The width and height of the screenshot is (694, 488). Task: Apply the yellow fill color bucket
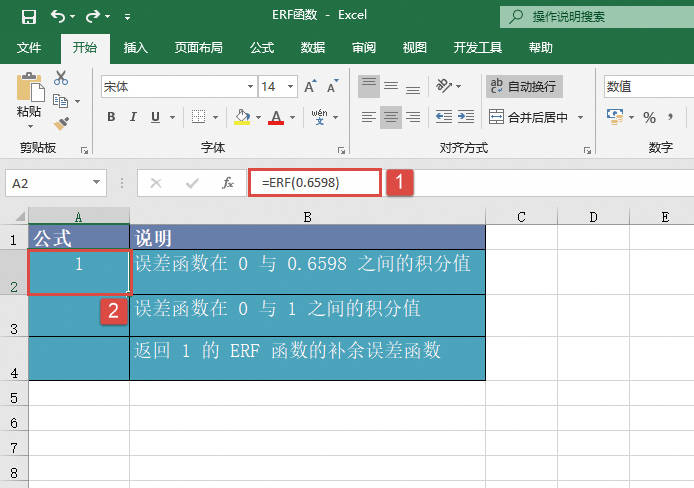241,117
